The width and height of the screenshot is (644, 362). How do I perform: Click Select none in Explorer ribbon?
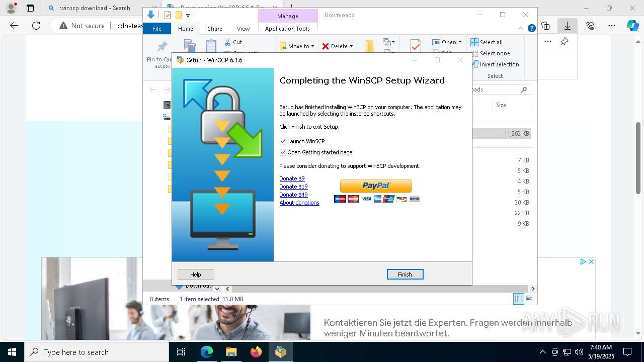coord(490,53)
